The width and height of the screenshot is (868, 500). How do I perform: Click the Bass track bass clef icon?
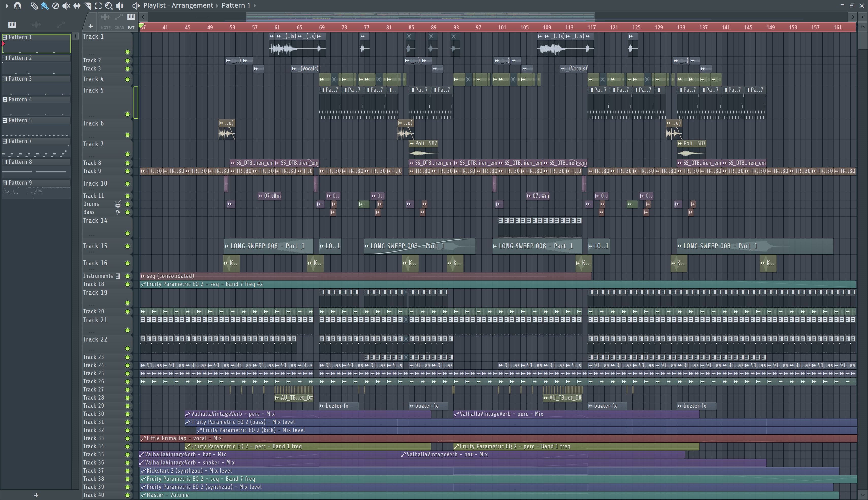[118, 212]
